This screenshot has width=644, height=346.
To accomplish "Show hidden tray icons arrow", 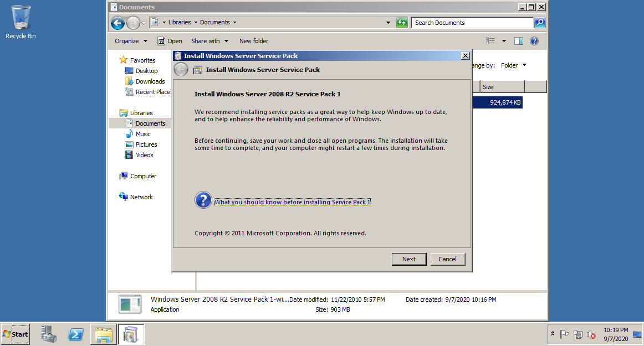I will tap(553, 334).
